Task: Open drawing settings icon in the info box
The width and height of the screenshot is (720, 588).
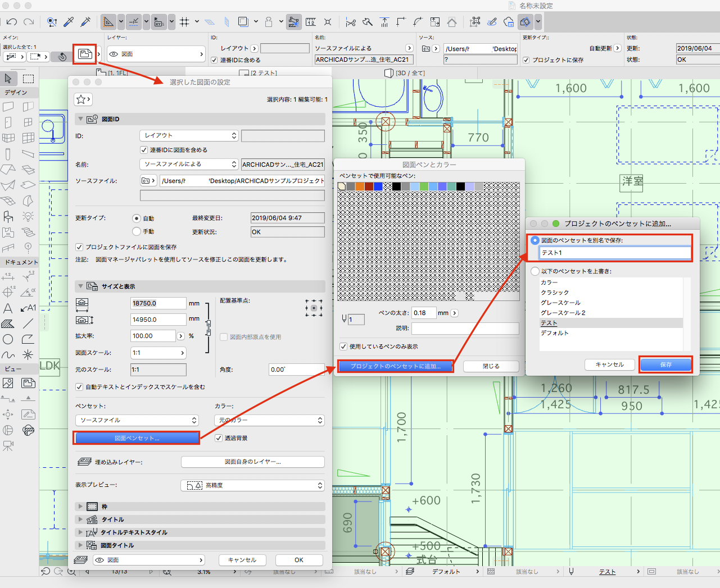Action: pyautogui.click(x=85, y=54)
